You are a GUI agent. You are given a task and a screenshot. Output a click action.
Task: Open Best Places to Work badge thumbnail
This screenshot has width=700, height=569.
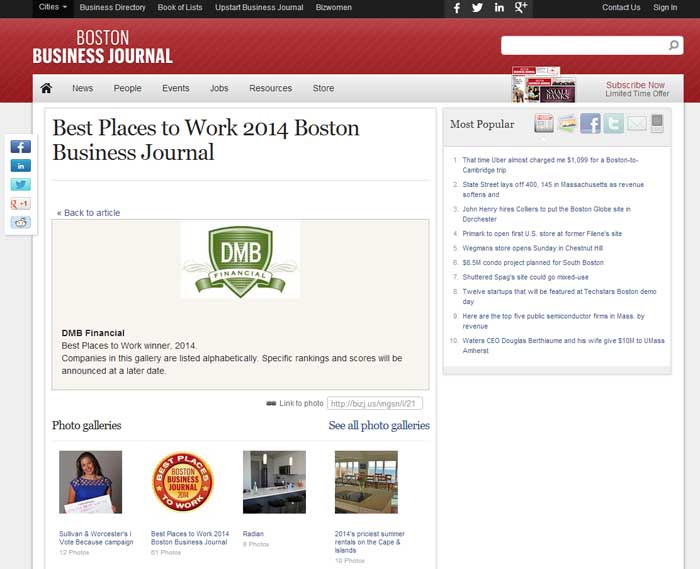tap(183, 482)
